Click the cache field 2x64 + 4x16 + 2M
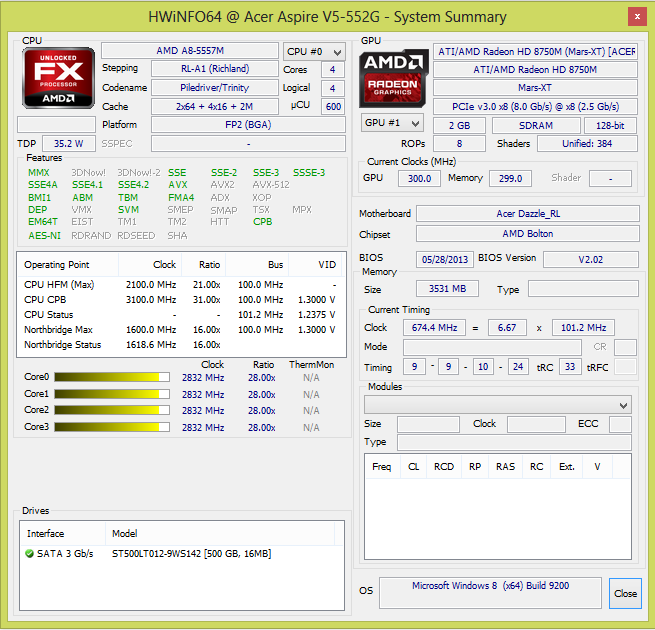655x630 pixels. [215, 107]
